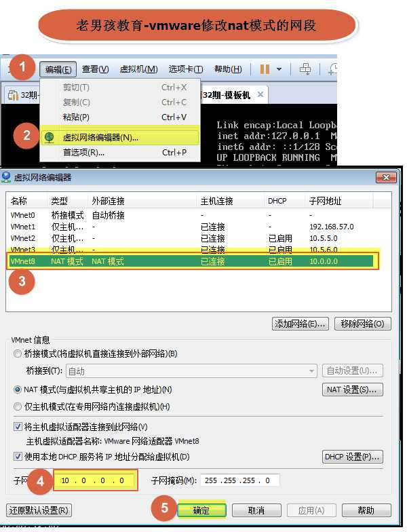Click the 自动设置(U)... button
This screenshot has width=407, height=532.
[353, 370]
